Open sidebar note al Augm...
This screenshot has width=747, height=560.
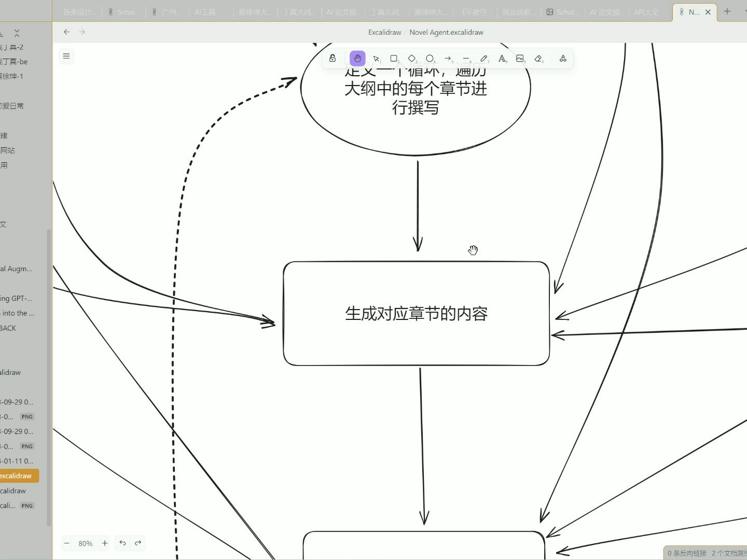coord(16,269)
